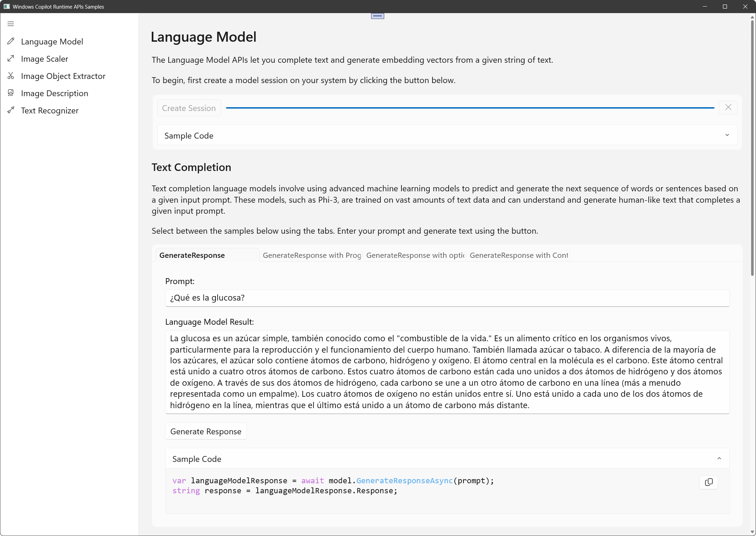Switch to GenerateResponse with Progress tab

pyautogui.click(x=311, y=255)
